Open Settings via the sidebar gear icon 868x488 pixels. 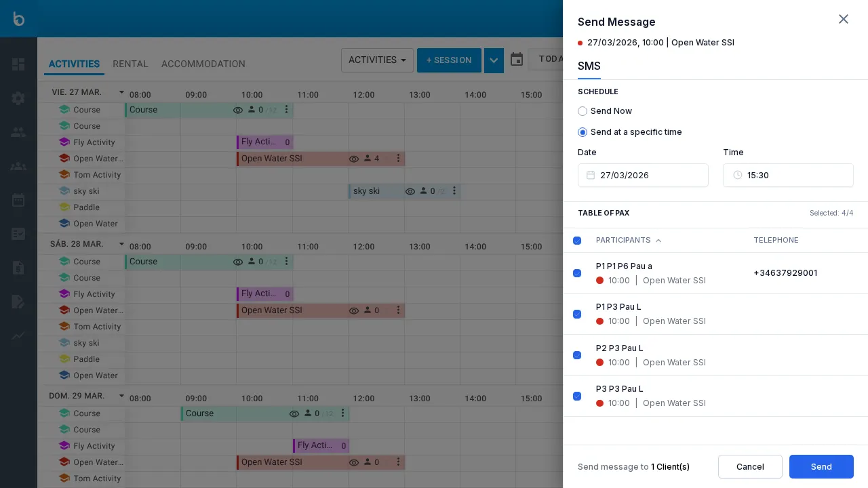pyautogui.click(x=18, y=98)
